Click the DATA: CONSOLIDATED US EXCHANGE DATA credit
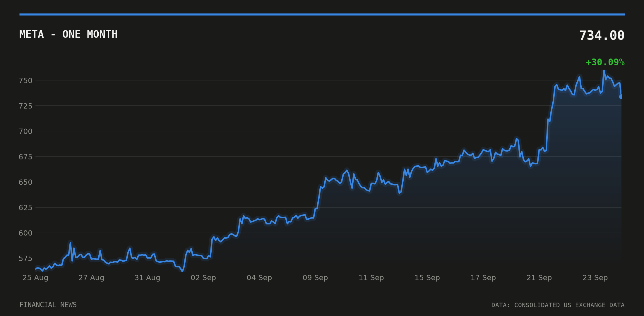 click(558, 305)
